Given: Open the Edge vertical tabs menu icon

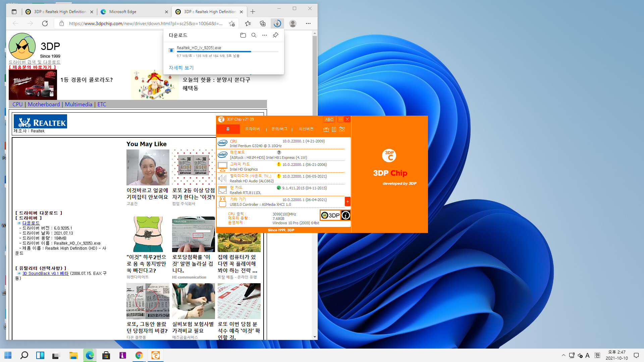Looking at the screenshot, I should point(14,12).
